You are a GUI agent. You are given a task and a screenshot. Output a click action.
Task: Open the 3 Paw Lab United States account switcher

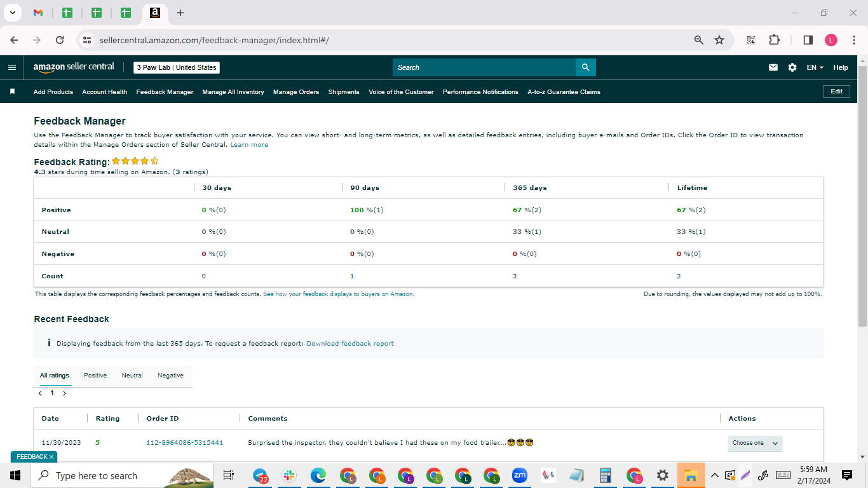pos(177,67)
